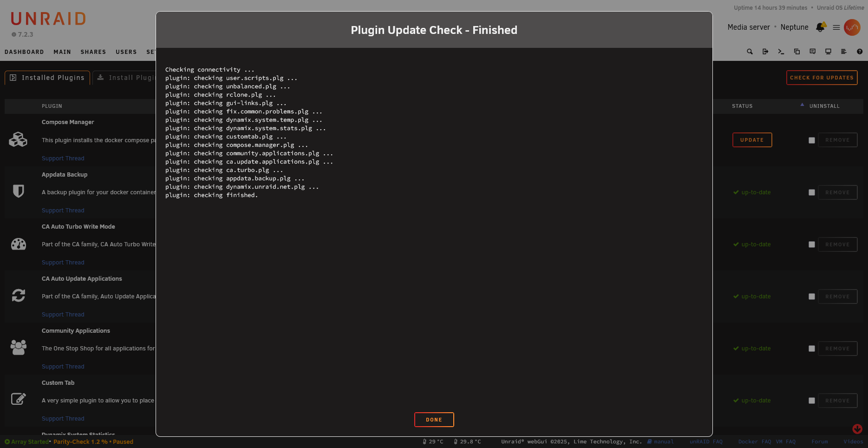868x448 pixels.
Task: Open the DASHBOARD menu item
Action: [x=24, y=52]
